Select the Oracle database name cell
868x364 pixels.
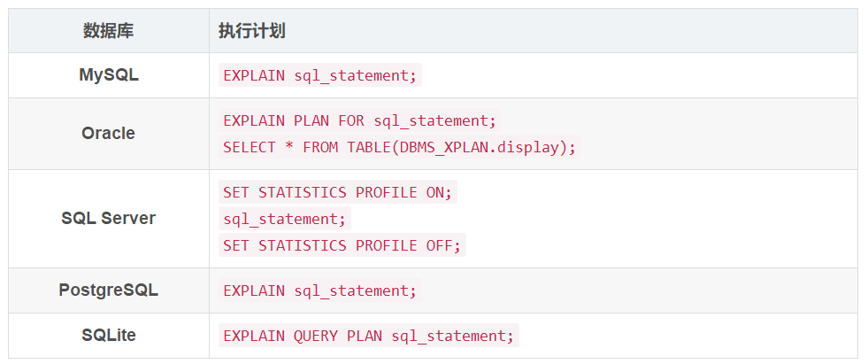[109, 134]
